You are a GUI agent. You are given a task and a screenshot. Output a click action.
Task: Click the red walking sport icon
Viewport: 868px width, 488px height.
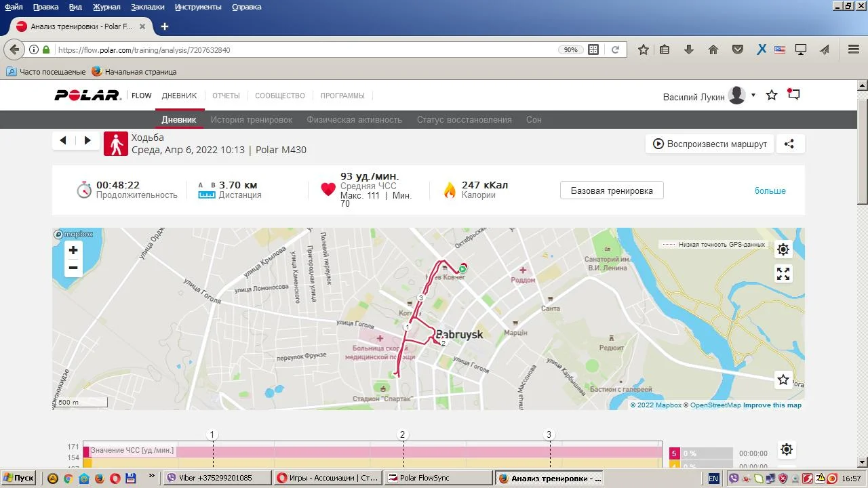coord(116,144)
